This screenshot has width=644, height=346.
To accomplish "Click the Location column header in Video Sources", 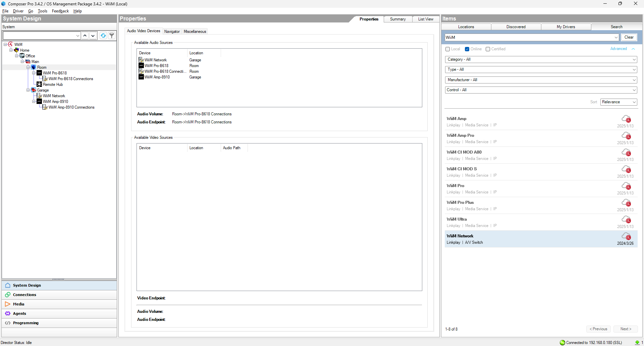I will tap(204, 148).
